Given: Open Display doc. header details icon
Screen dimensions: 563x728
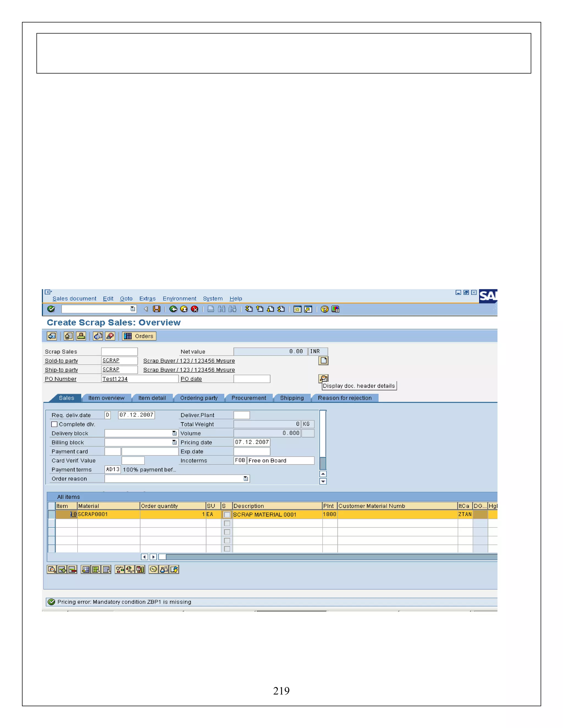Looking at the screenshot, I should coord(324,378).
